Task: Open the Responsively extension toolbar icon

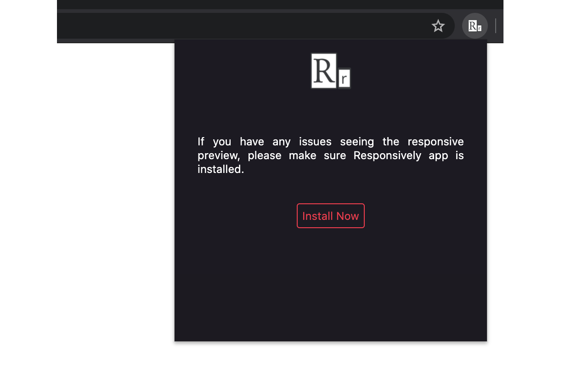Action: [475, 26]
